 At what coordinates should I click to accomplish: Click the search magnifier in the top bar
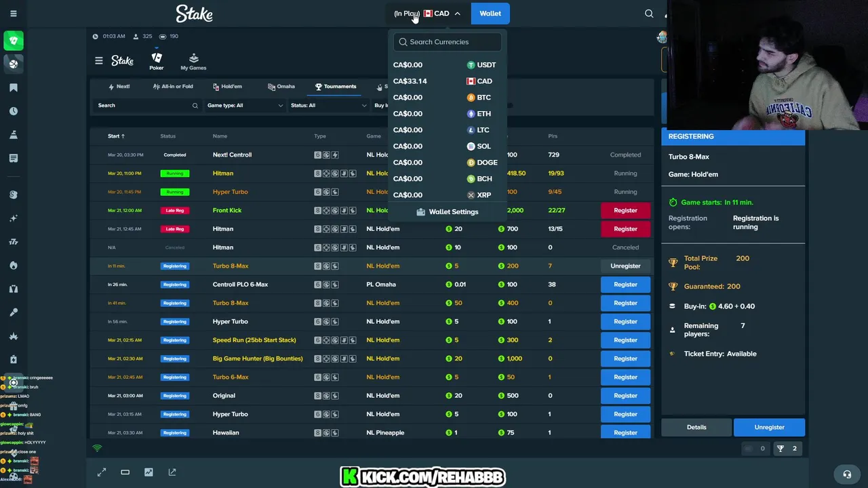[x=649, y=14]
